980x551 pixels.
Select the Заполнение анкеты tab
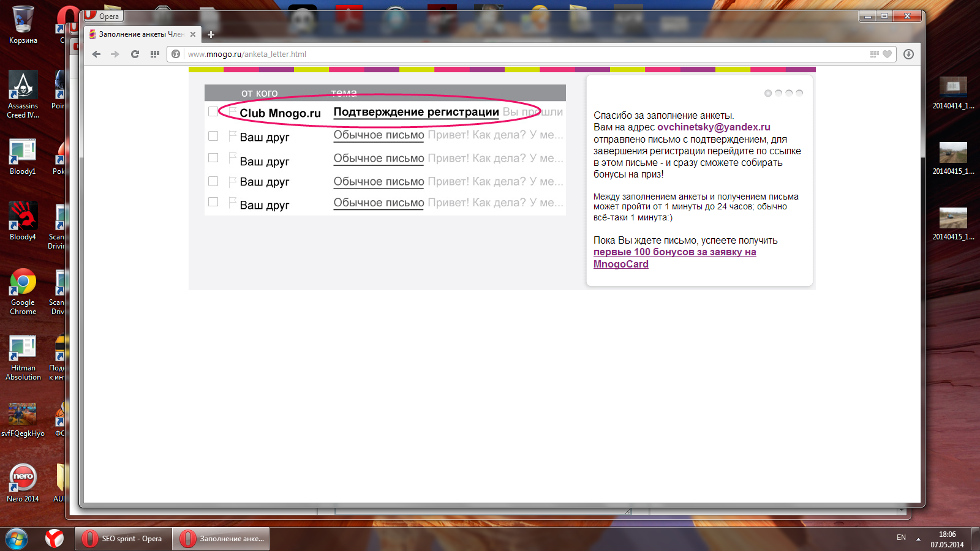[x=142, y=34]
